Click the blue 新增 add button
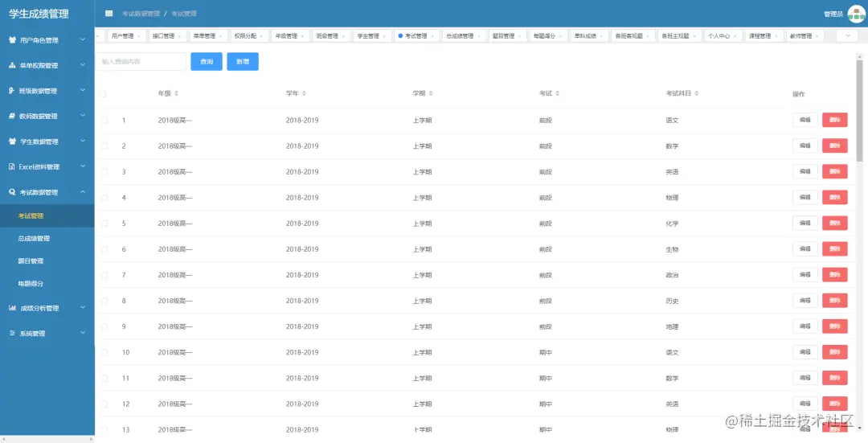This screenshot has height=443, width=868. tap(243, 61)
